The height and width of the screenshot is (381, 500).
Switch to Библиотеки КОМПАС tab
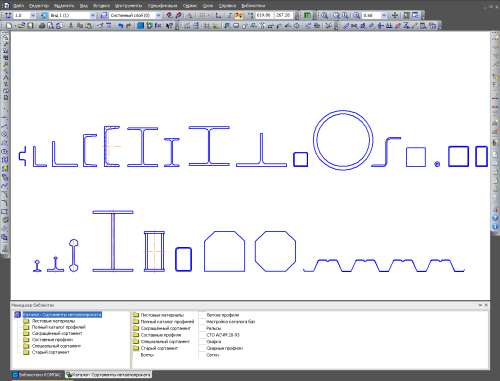click(38, 375)
